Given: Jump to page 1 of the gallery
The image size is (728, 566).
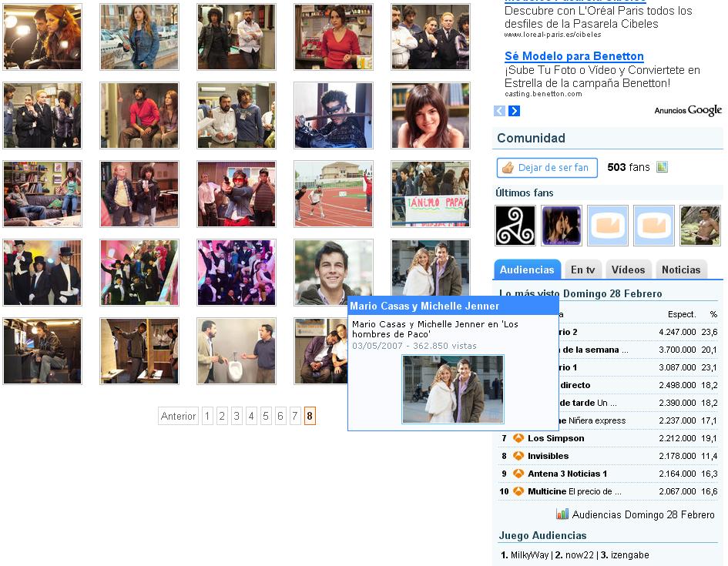Looking at the screenshot, I should pyautogui.click(x=207, y=416).
